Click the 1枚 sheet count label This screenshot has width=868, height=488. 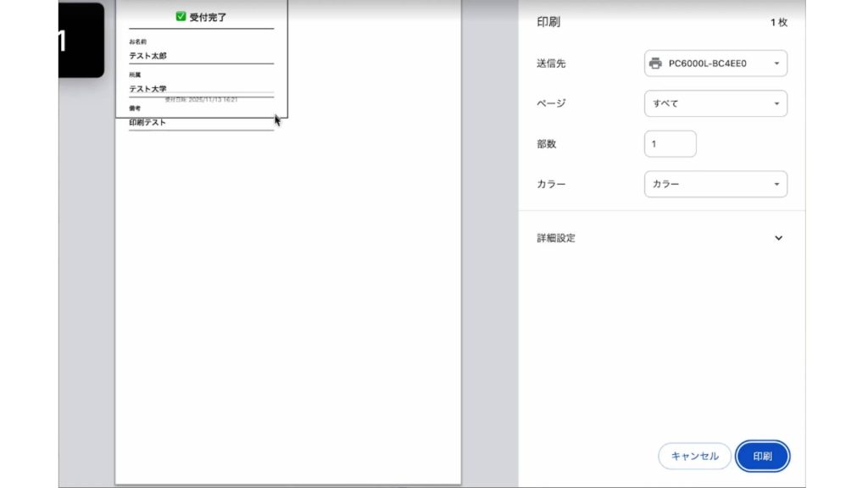pos(778,23)
